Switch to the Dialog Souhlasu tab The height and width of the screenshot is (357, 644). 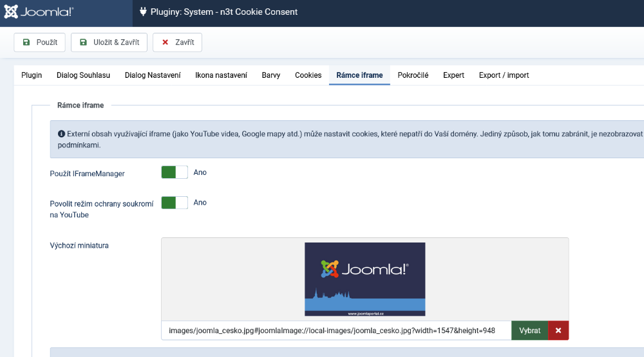[x=83, y=75]
